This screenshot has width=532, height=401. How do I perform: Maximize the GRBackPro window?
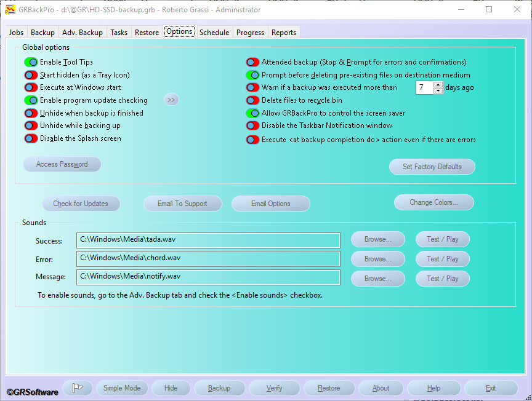coord(489,9)
